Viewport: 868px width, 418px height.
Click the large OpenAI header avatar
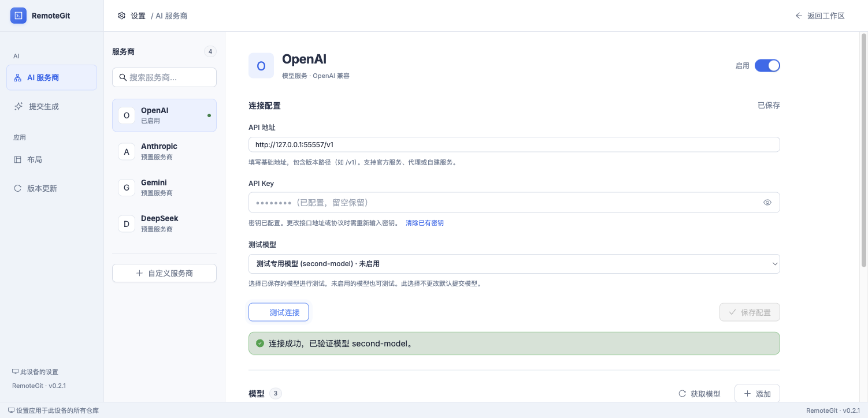[261, 65]
